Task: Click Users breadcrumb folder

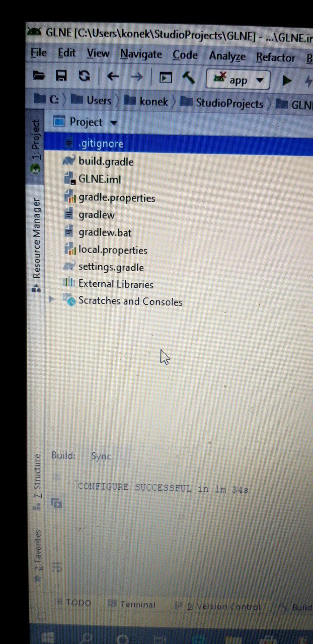Action: 91,100
